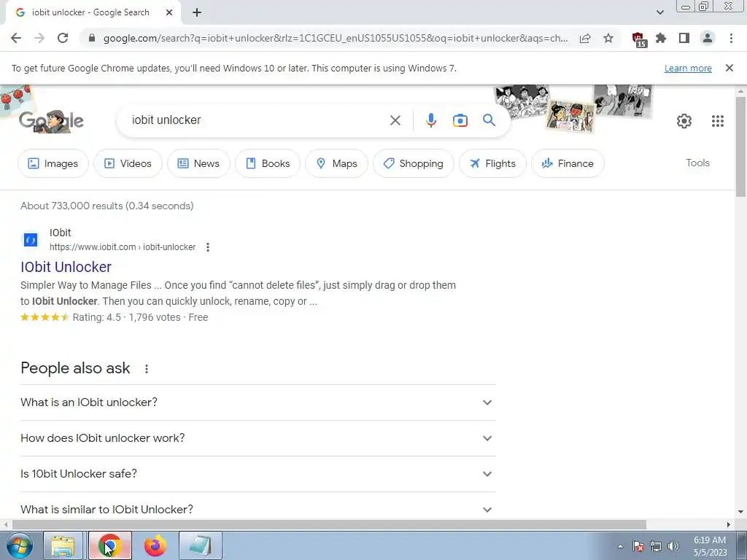Filter results by Images
Image resolution: width=747 pixels, height=560 pixels.
53,163
